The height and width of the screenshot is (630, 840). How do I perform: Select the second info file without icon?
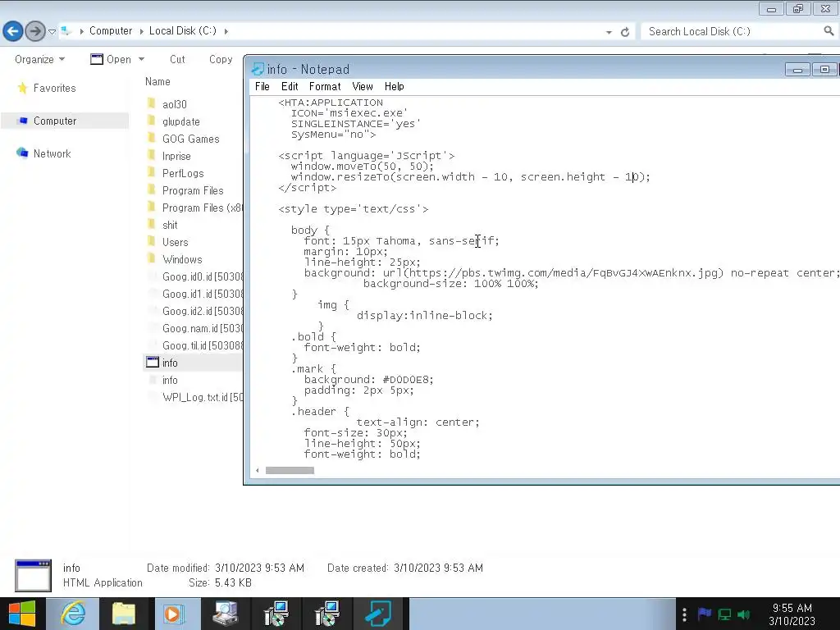point(170,380)
